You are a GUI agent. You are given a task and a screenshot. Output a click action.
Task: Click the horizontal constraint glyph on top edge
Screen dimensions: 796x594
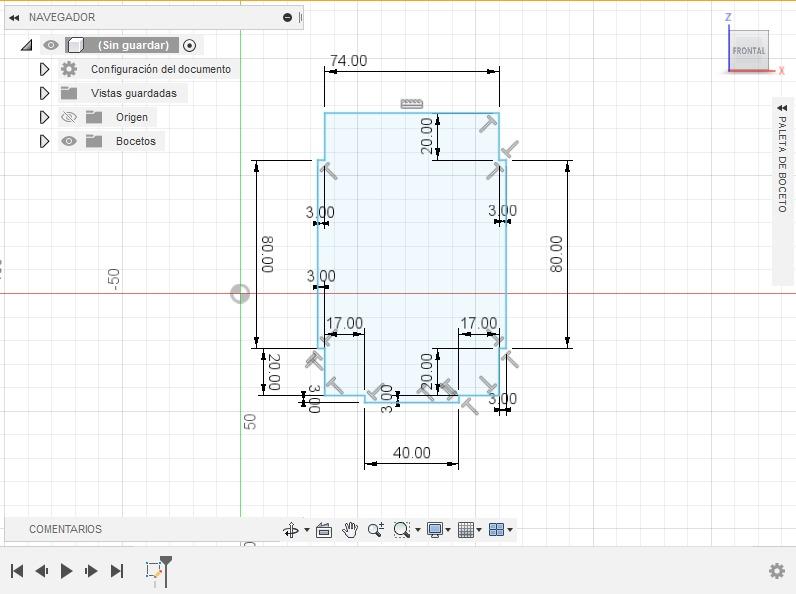pyautogui.click(x=412, y=104)
